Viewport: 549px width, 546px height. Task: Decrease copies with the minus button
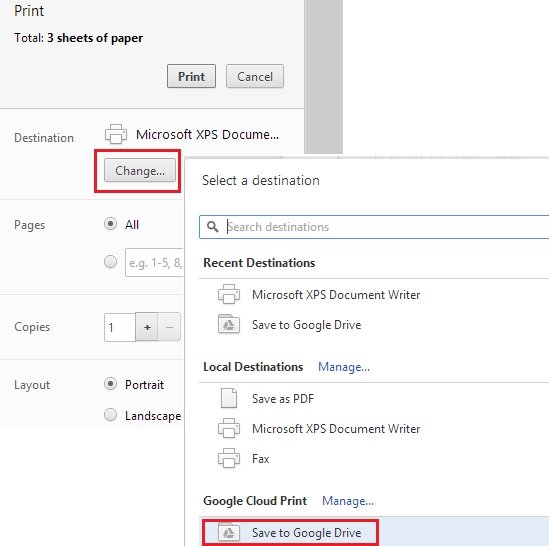(x=169, y=327)
